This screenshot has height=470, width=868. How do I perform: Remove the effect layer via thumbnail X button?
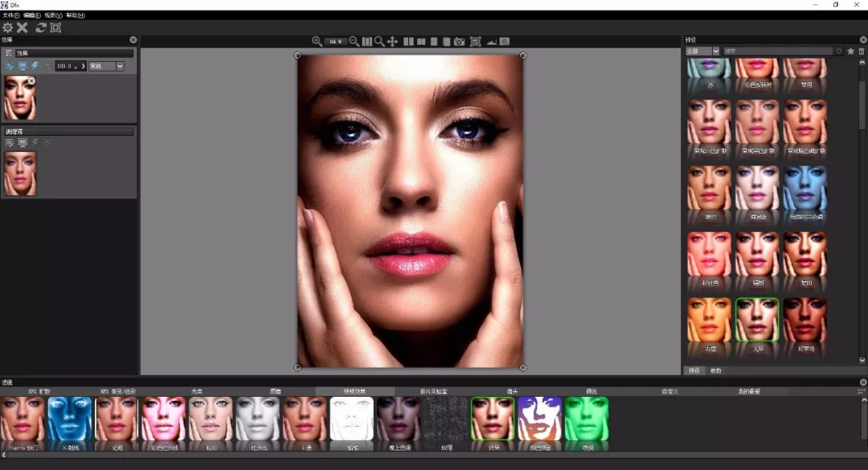[31, 81]
